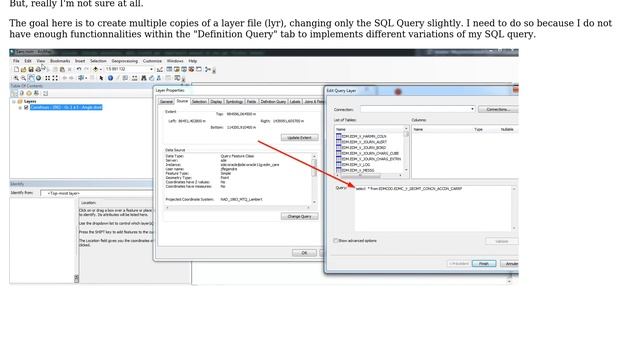Screen dimensions: 640x360
Task: Open the map scale dropdown
Action: [151, 69]
